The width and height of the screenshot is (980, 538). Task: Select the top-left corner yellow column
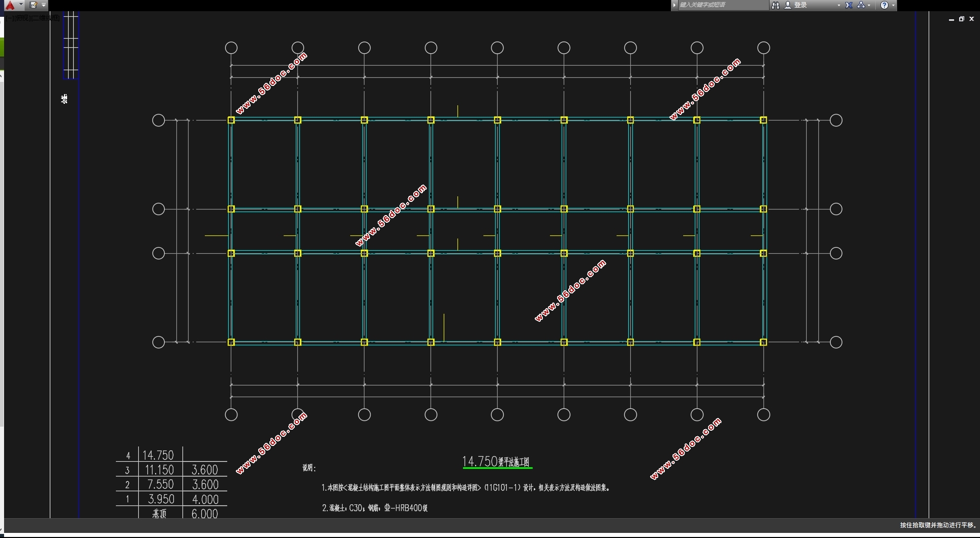click(x=231, y=120)
